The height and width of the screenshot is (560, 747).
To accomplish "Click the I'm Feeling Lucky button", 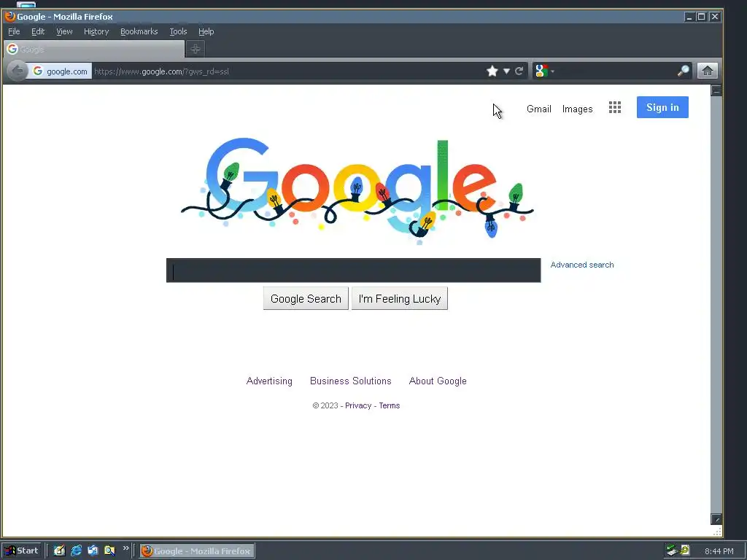I will pyautogui.click(x=399, y=298).
